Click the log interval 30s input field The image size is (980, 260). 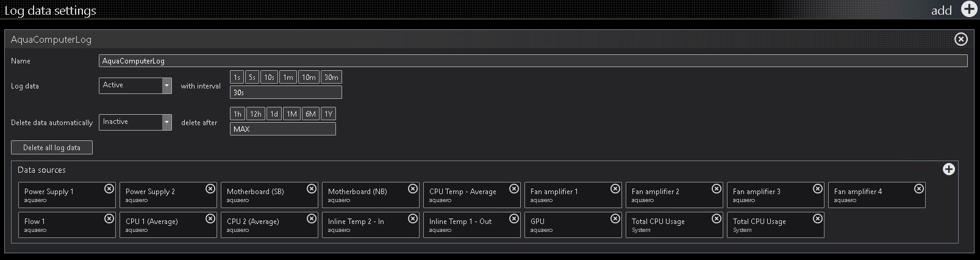click(x=285, y=93)
